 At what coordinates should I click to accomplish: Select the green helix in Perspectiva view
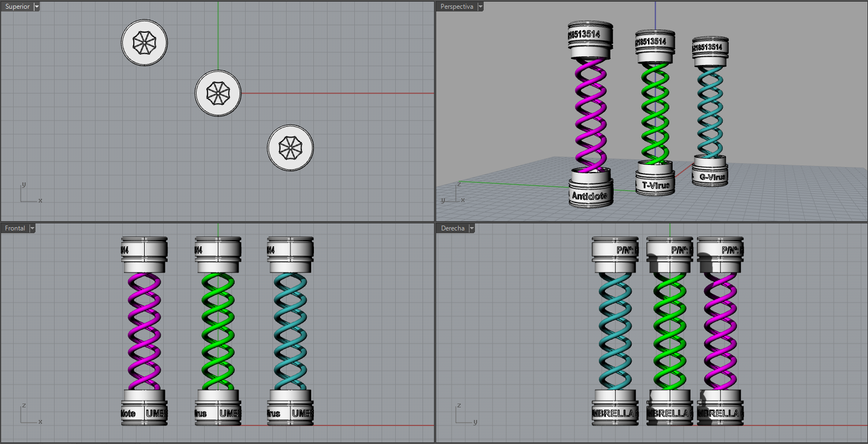pos(655,113)
